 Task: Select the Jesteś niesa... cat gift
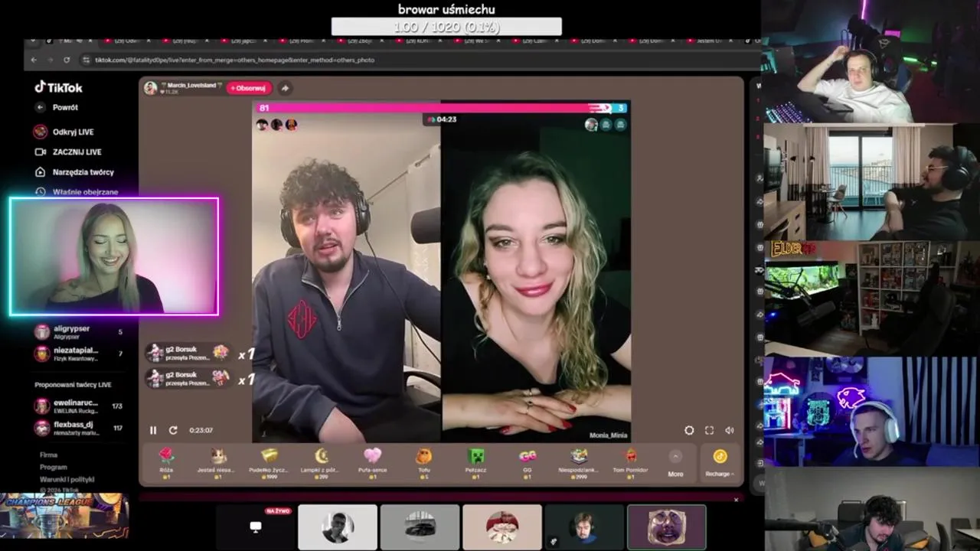(217, 463)
